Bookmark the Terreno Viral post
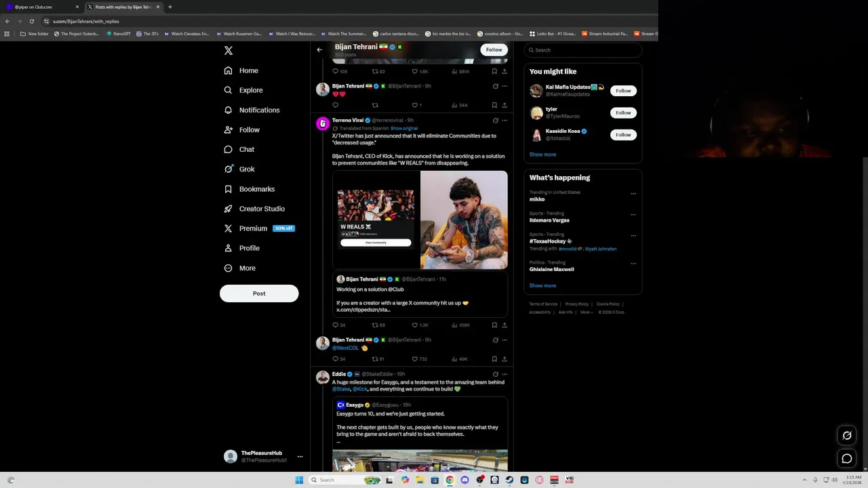 pyautogui.click(x=494, y=325)
